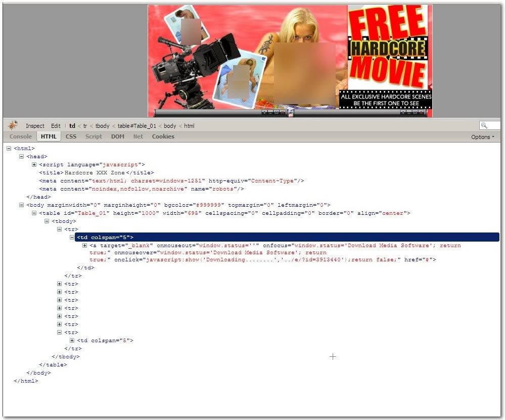Expand the script language javascript node
The image size is (505, 420).
[x=34, y=164]
